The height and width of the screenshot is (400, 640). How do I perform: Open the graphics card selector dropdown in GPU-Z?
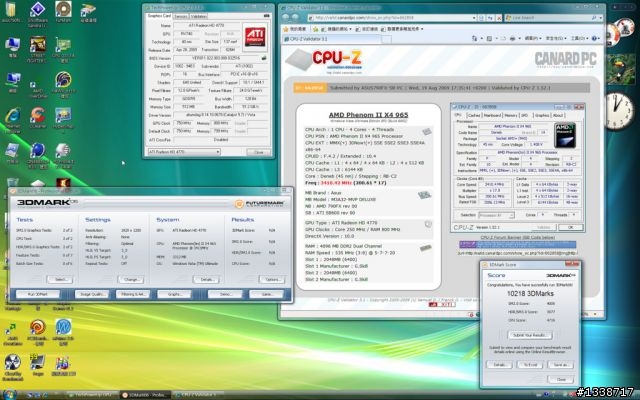pyautogui.click(x=184, y=152)
